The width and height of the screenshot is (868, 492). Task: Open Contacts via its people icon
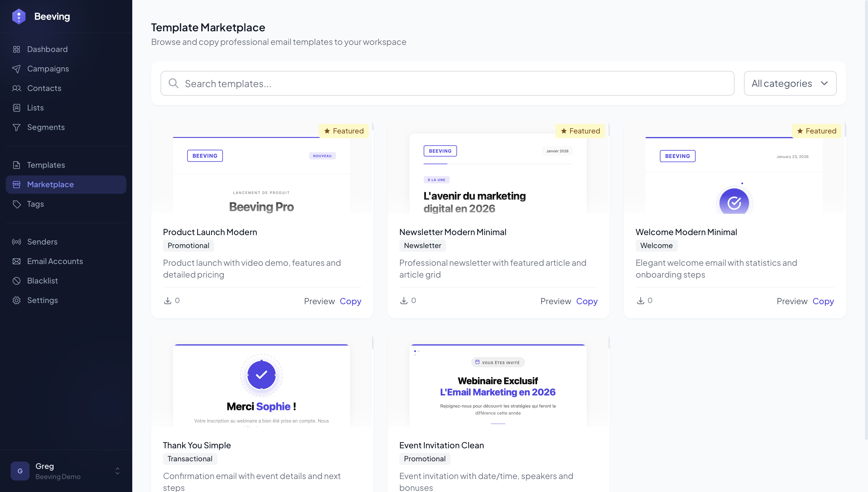[x=17, y=88]
